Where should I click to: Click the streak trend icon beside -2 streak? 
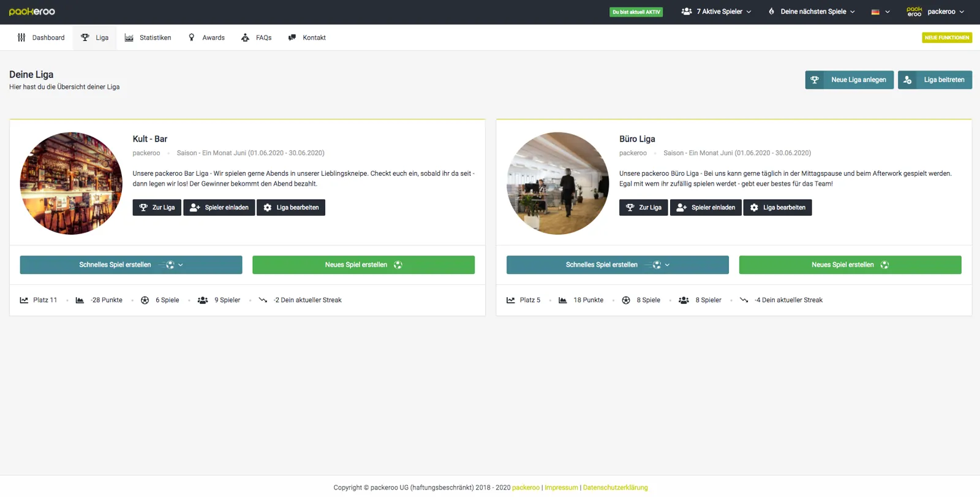(263, 300)
